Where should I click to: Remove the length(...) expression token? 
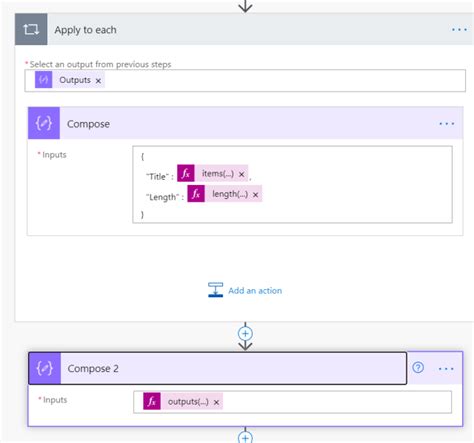click(256, 195)
